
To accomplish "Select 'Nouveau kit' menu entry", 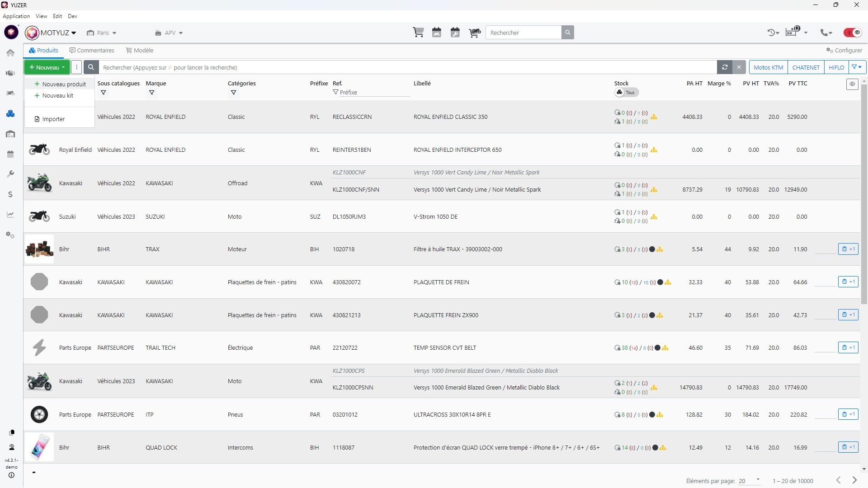I will 57,96.
